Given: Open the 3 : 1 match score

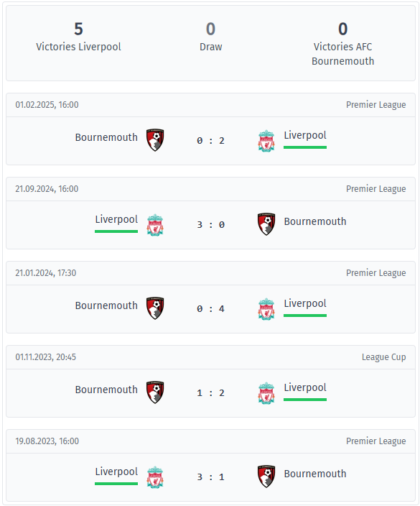Looking at the screenshot, I should click(x=210, y=477).
